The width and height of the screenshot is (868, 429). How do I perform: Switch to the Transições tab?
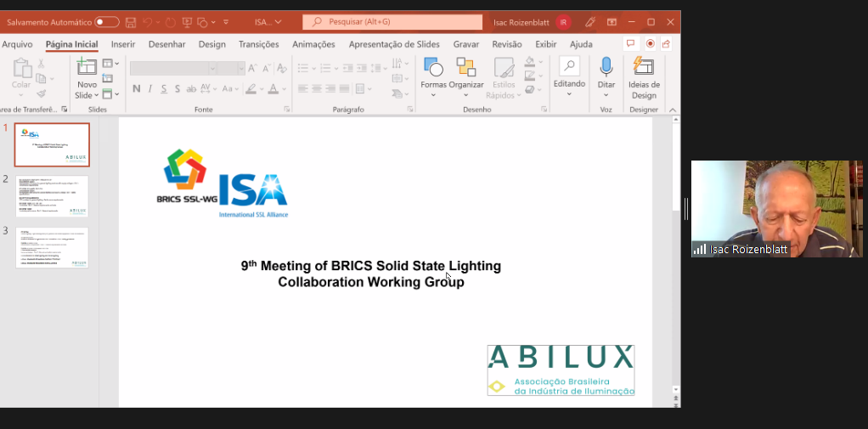point(258,44)
